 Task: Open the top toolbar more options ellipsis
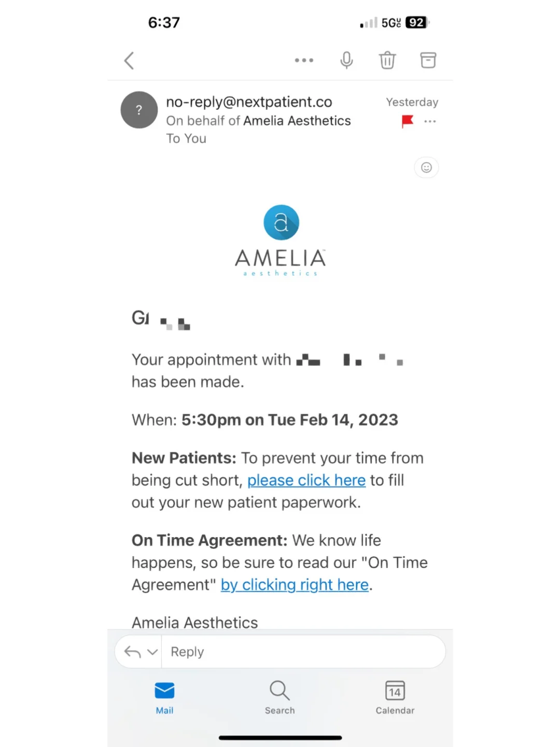tap(304, 61)
